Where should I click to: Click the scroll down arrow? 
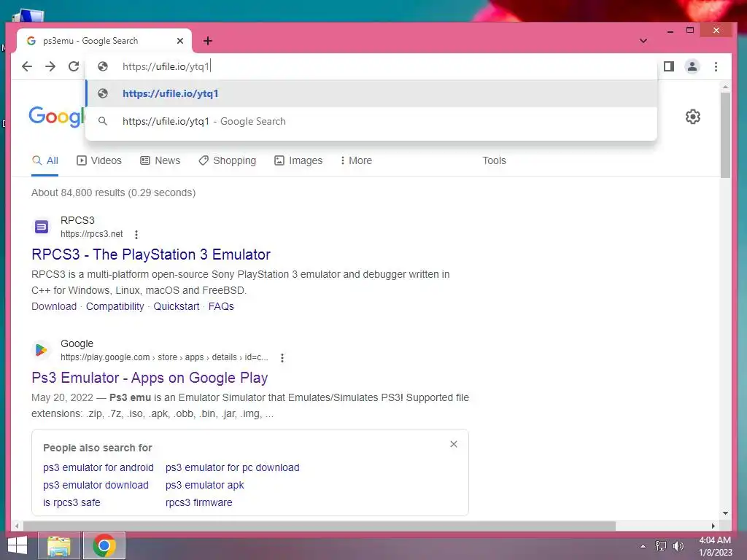coord(725,513)
